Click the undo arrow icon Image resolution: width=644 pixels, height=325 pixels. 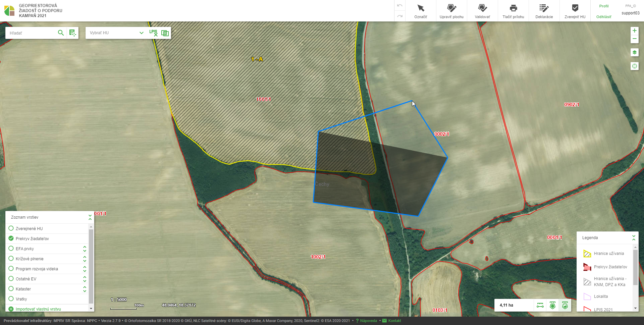pyautogui.click(x=399, y=6)
